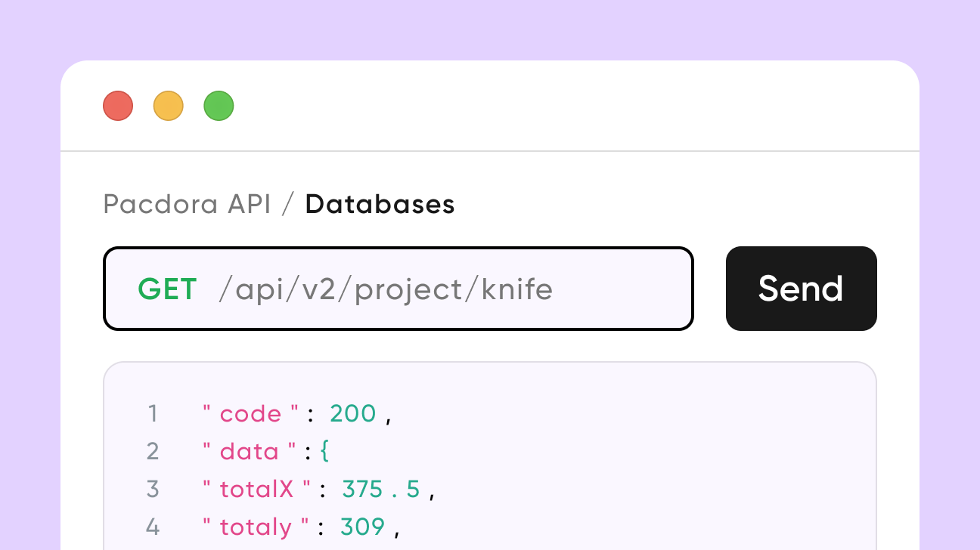Select the Databases breadcrumb item
The image size is (980, 550).
[380, 204]
